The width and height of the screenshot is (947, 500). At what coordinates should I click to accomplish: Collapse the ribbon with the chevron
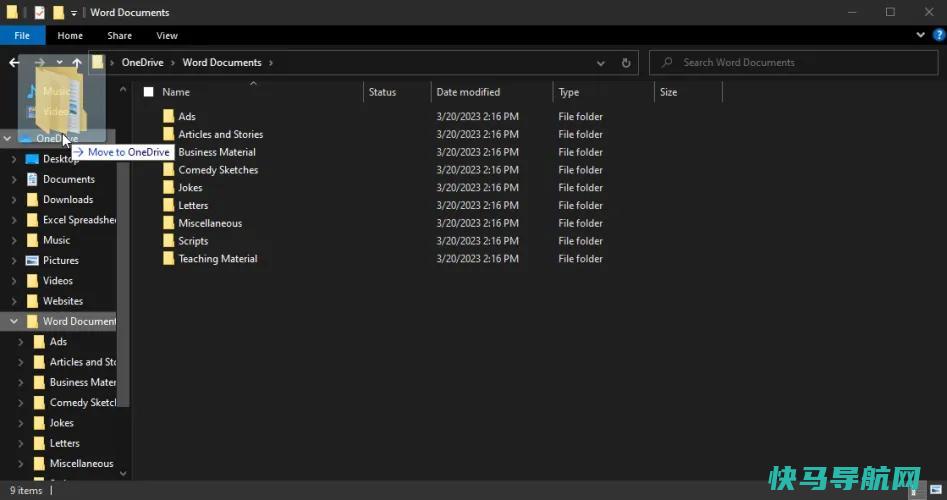coord(920,35)
